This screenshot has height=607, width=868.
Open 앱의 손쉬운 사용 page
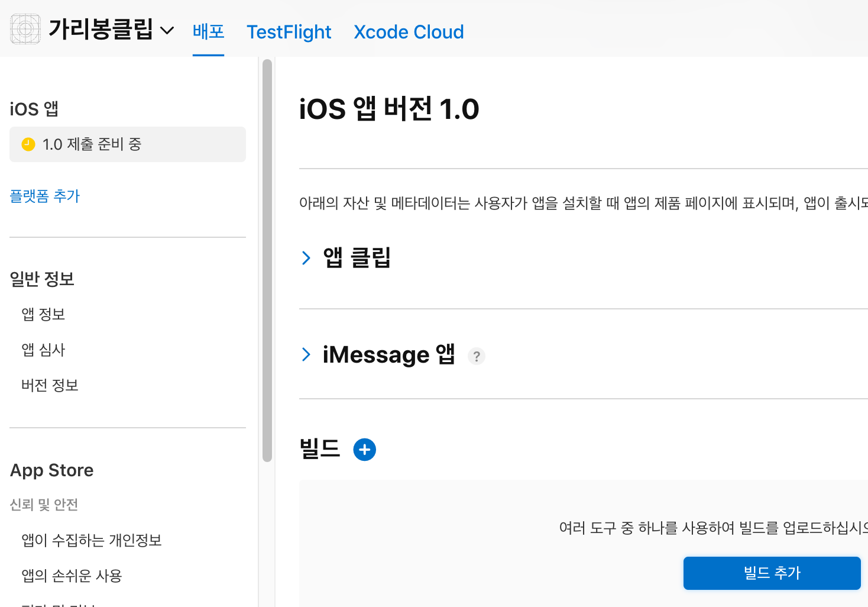click(72, 576)
